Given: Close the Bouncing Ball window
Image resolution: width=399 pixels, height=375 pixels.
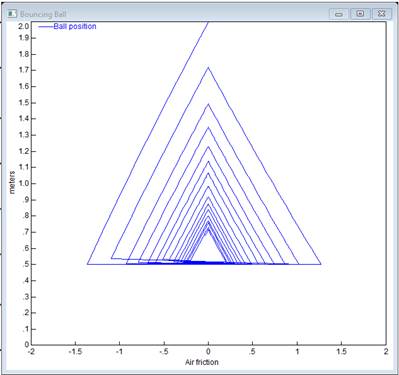Looking at the screenshot, I should 382,14.
